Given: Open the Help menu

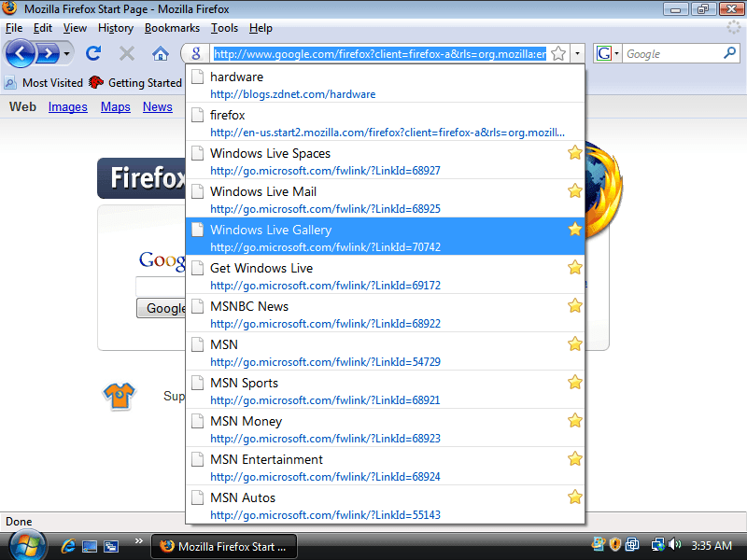Looking at the screenshot, I should click(261, 28).
